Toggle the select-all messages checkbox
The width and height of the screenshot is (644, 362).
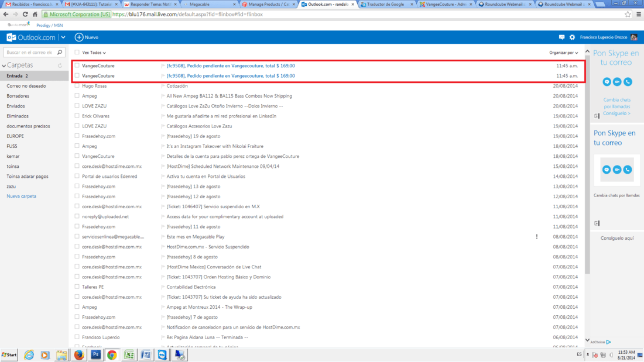click(x=77, y=53)
